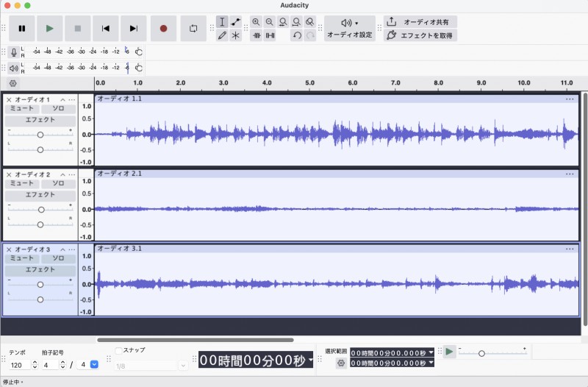Open clip オーディオ 2.1 options dots
Image resolution: width=588 pixels, height=387 pixels.
point(570,174)
